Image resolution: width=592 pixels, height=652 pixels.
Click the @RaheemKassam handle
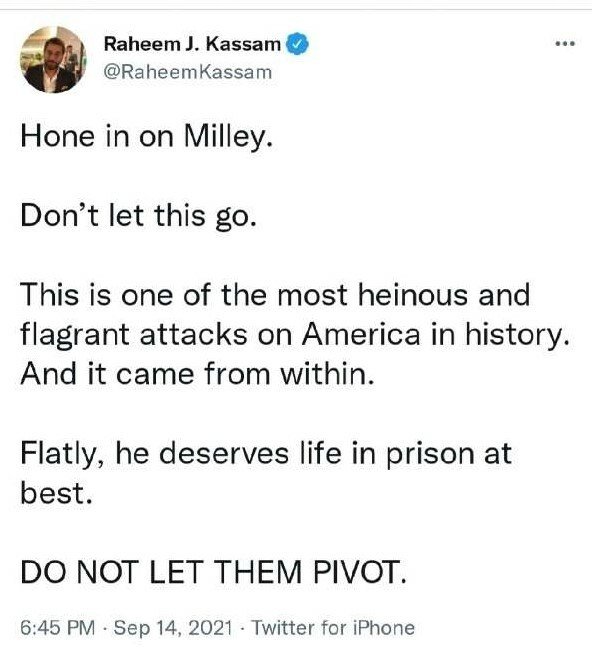[x=187, y=72]
